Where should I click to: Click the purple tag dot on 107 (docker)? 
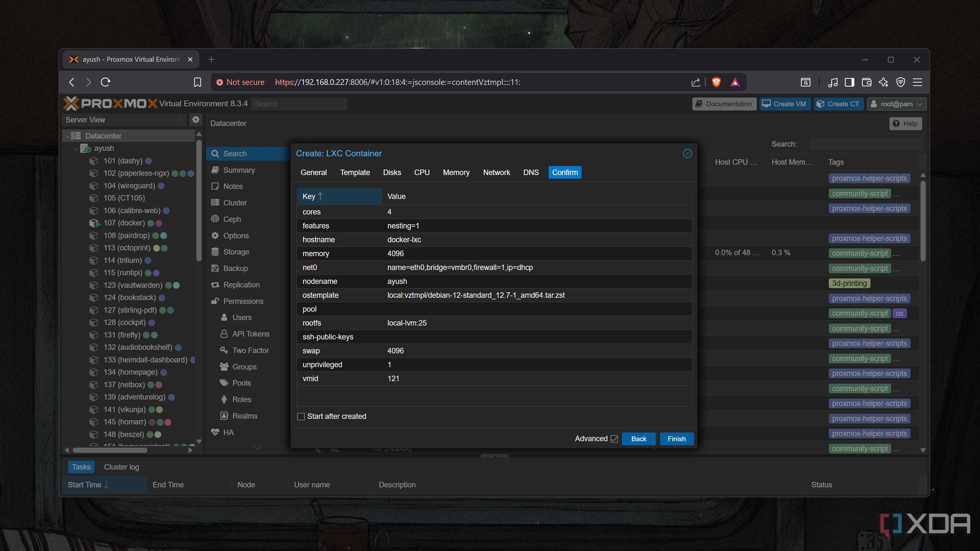click(x=159, y=223)
